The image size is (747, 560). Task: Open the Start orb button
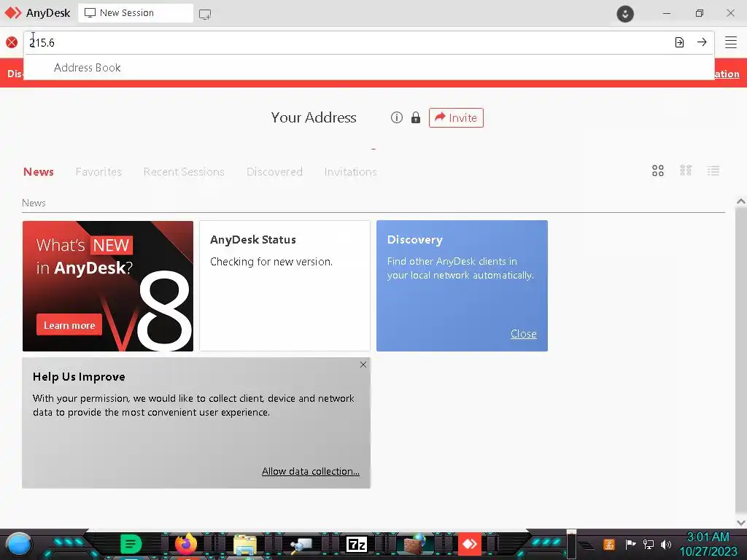pos(19,545)
